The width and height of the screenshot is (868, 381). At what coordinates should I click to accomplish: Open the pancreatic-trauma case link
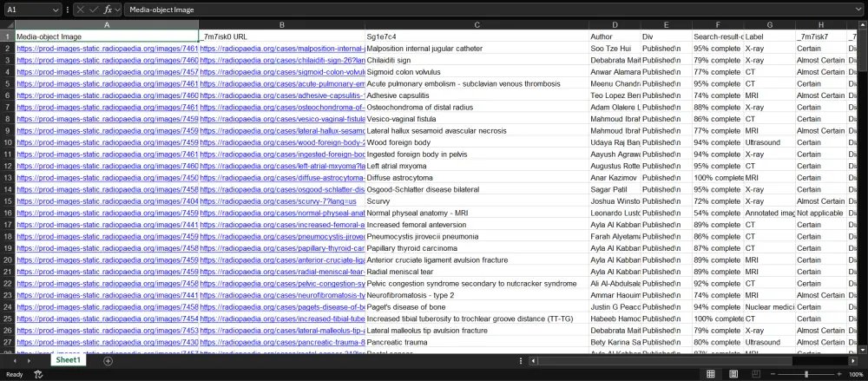(x=282, y=342)
